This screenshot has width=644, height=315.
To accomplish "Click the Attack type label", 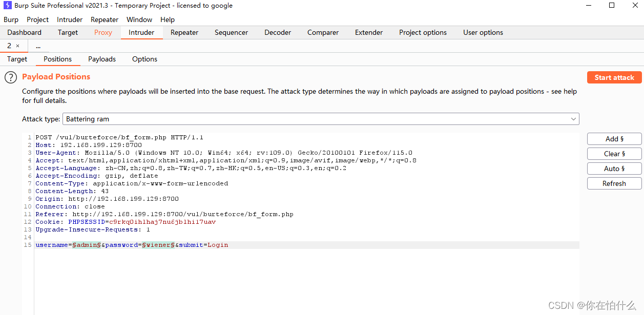I will pyautogui.click(x=41, y=119).
